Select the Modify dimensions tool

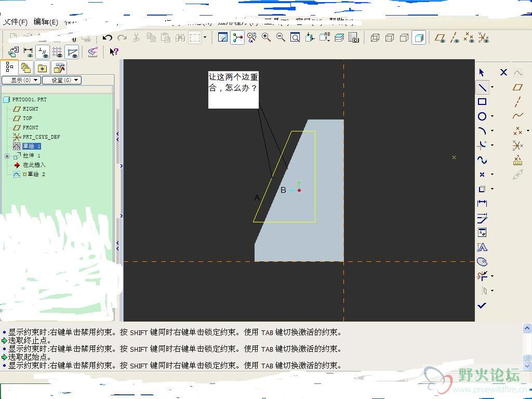[482, 218]
